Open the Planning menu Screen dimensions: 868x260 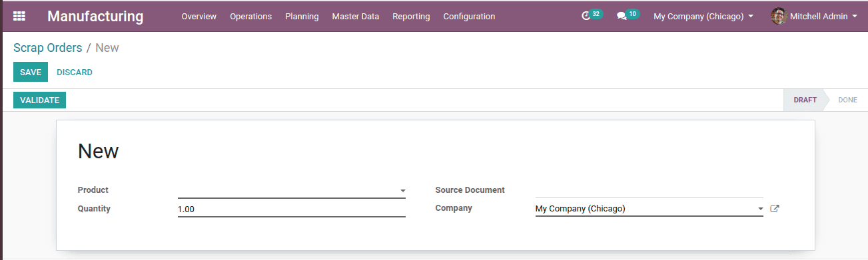point(302,16)
